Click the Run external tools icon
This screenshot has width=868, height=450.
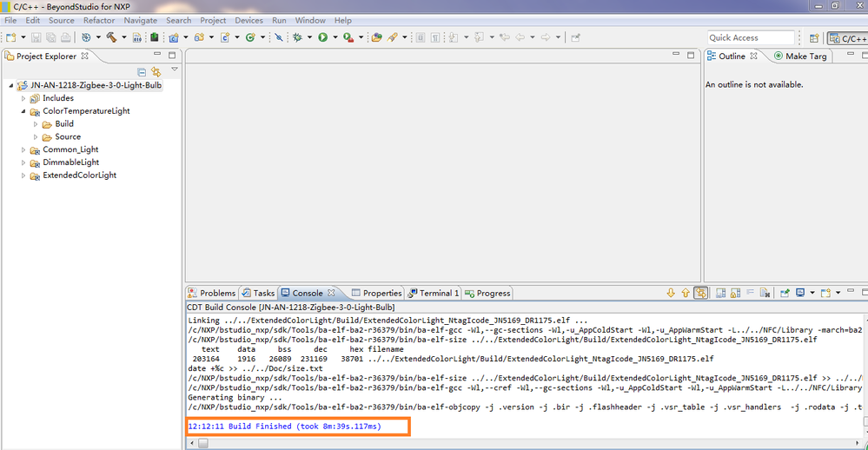coord(348,37)
